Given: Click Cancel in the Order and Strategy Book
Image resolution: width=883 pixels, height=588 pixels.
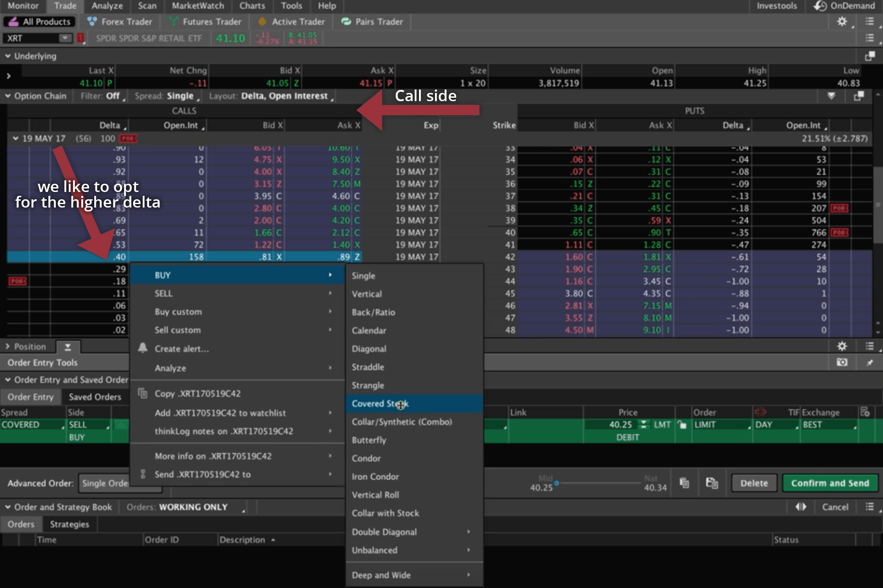Looking at the screenshot, I should coord(835,507).
